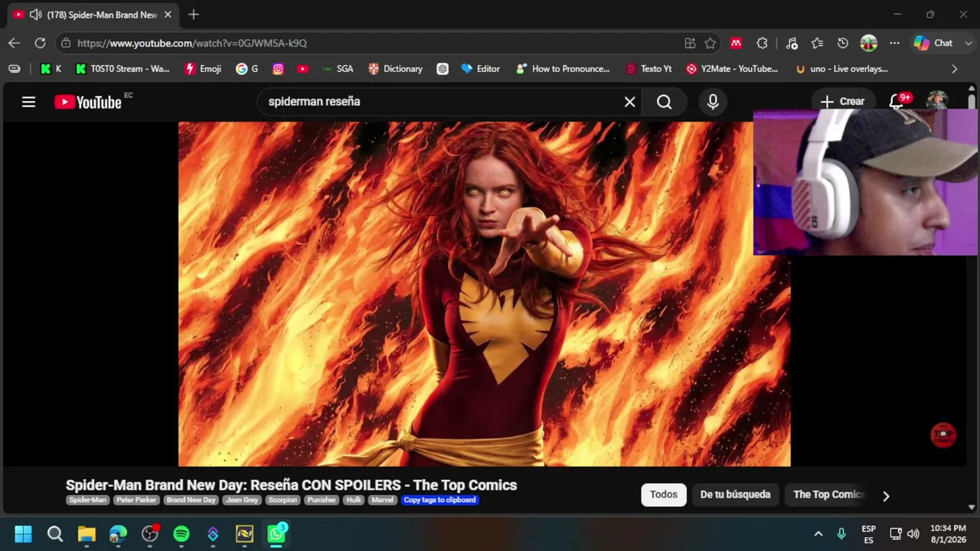Select the Todos filter chip
The height and width of the screenshot is (551, 980).
click(664, 494)
